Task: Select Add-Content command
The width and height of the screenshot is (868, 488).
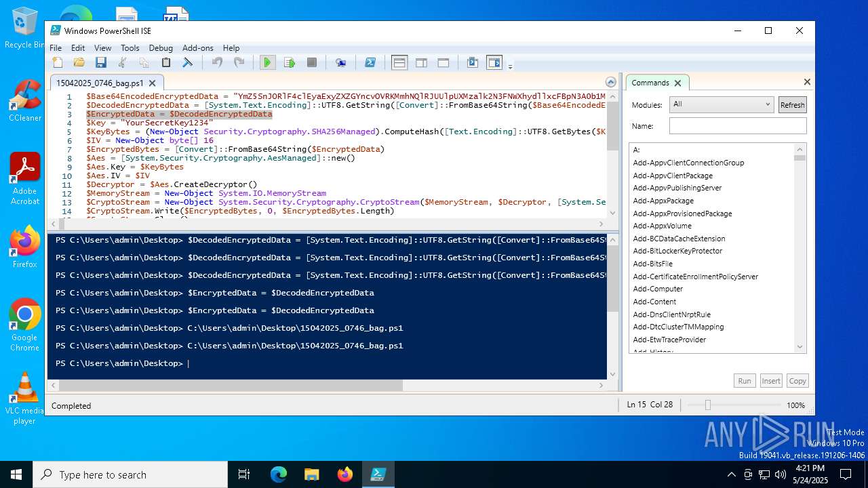Action: (654, 302)
